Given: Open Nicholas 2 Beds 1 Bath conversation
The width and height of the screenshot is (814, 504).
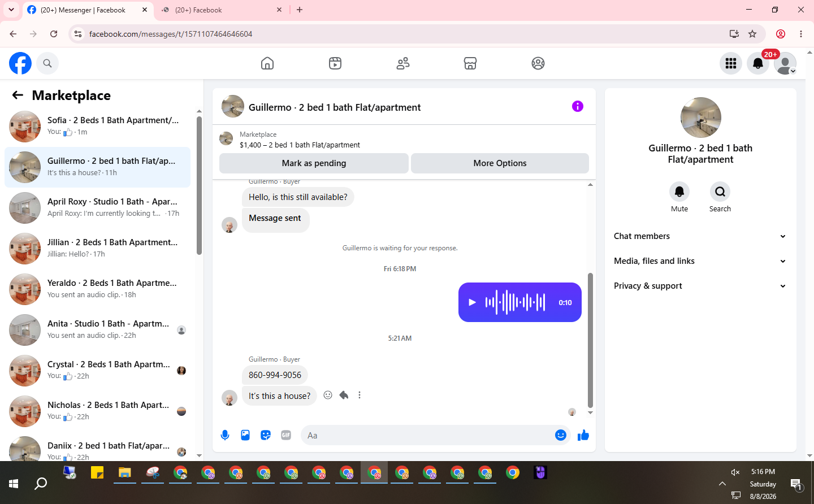Looking at the screenshot, I should 97,411.
